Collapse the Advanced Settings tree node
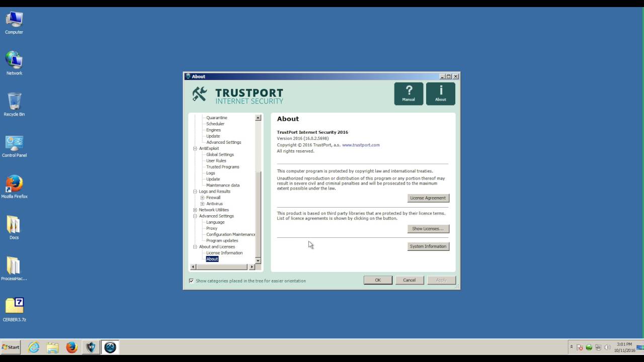644x362 pixels. (195, 216)
